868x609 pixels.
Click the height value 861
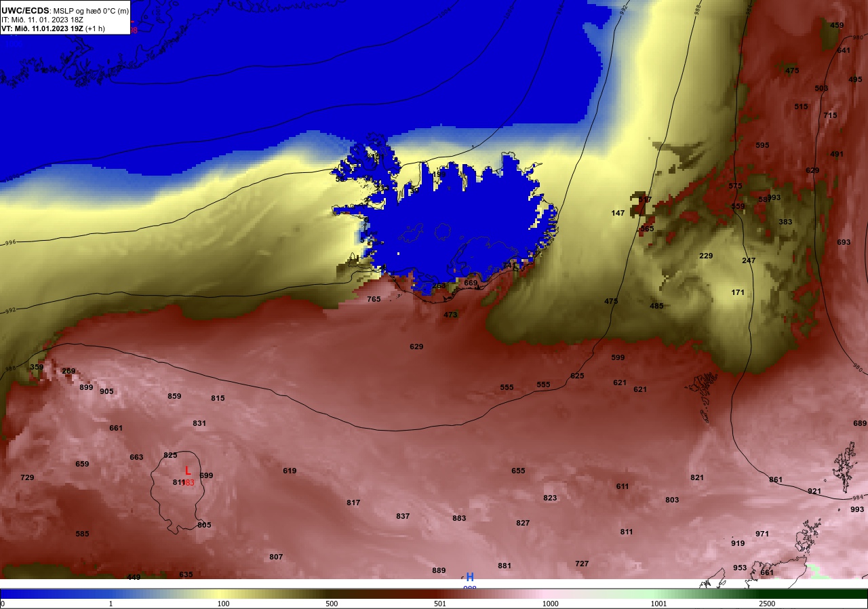(x=776, y=479)
